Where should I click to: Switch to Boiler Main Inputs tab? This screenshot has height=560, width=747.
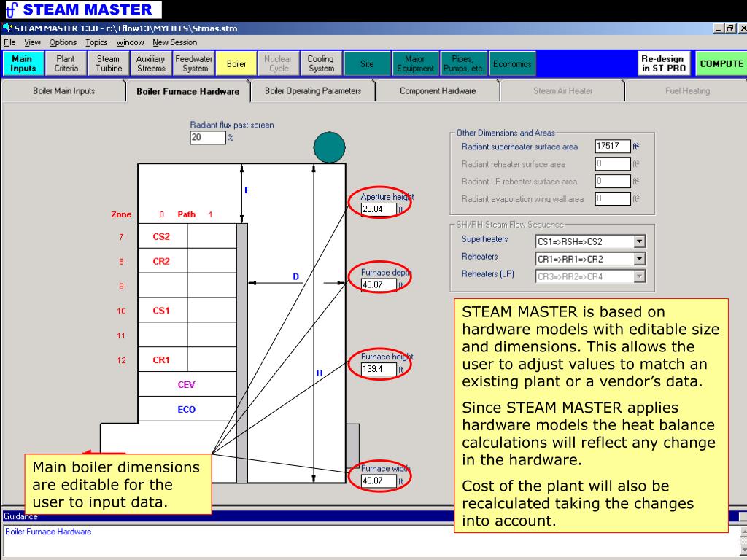(x=64, y=90)
